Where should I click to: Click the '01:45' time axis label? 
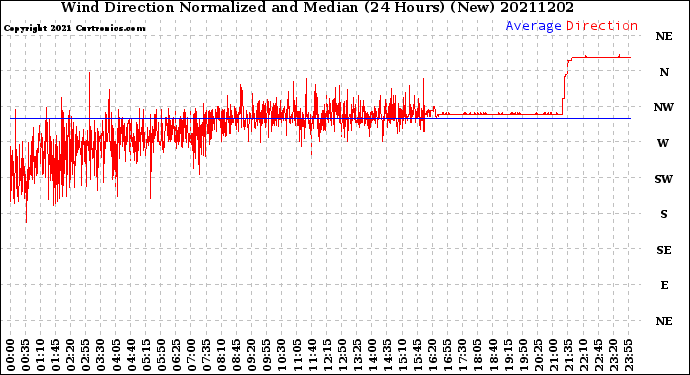pos(56,355)
